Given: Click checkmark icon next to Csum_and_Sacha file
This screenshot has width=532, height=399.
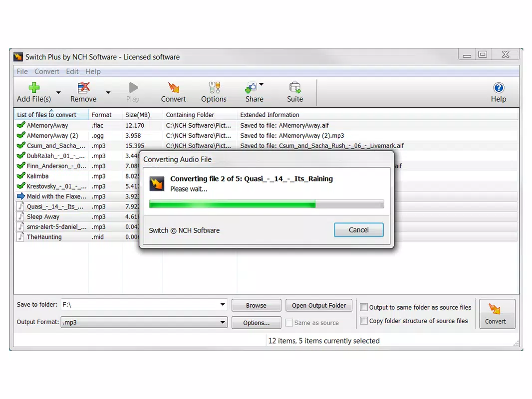Looking at the screenshot, I should [21, 146].
